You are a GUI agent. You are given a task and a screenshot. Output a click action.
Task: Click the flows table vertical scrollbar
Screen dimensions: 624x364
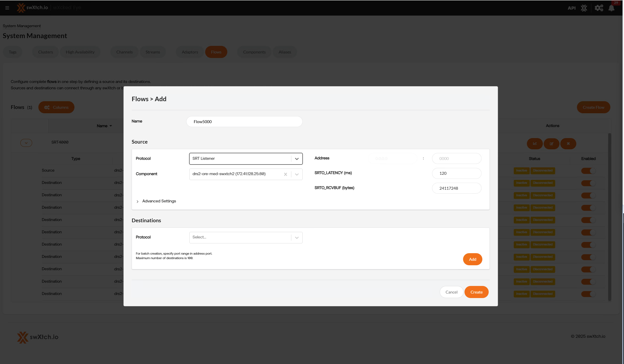(610, 217)
